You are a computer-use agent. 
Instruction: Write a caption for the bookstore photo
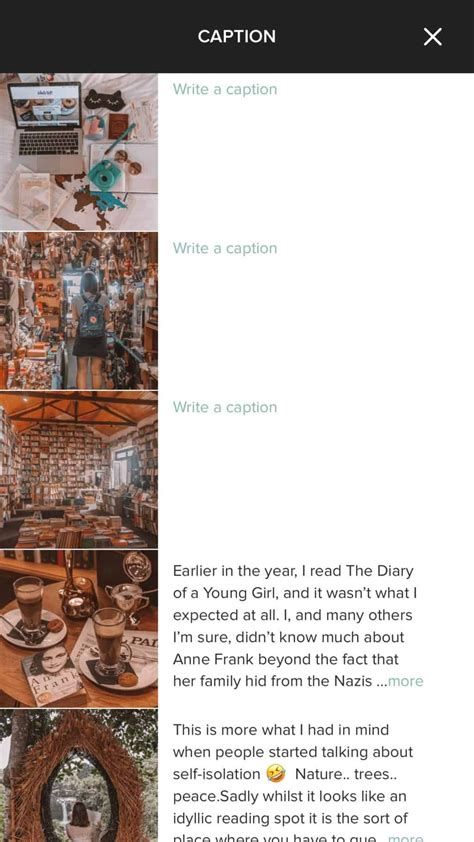click(225, 407)
